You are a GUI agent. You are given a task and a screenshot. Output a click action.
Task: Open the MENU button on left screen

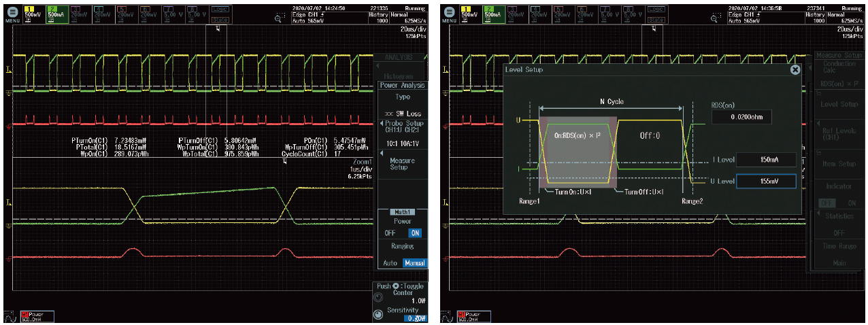point(12,14)
